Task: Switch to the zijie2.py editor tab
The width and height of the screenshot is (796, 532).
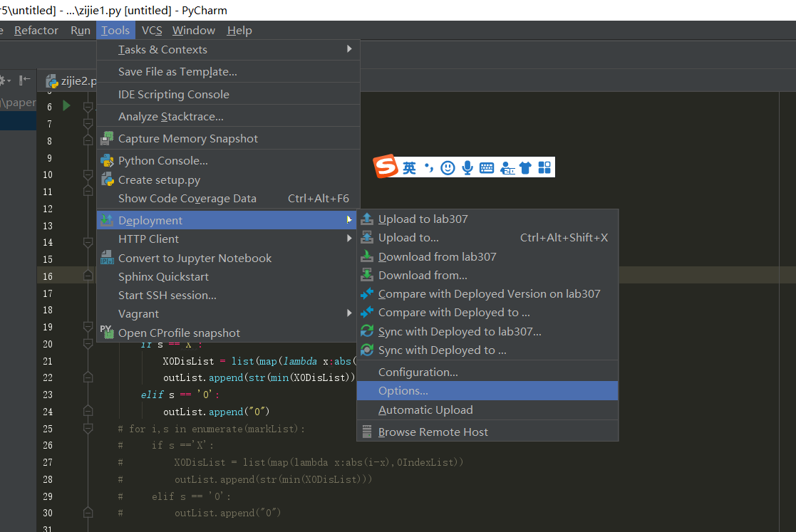Action: tap(71, 80)
